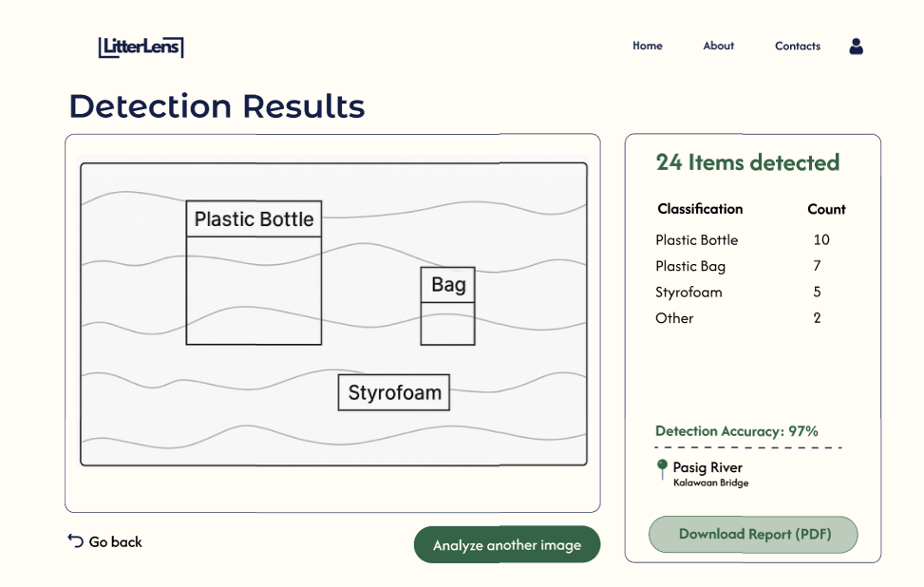Screen dimensions: 924x587
Task: Click the Styrofoam classification row
Action: click(688, 293)
